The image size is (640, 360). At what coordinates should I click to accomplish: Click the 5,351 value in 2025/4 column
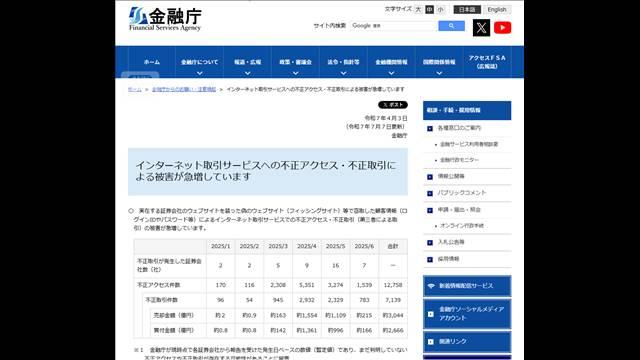(307, 285)
